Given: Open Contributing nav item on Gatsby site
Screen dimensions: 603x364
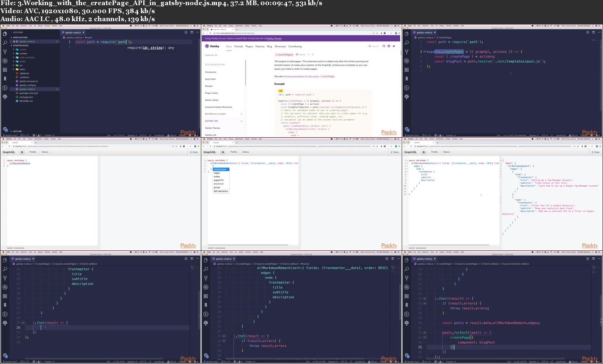Looking at the screenshot, I should coord(295,46).
